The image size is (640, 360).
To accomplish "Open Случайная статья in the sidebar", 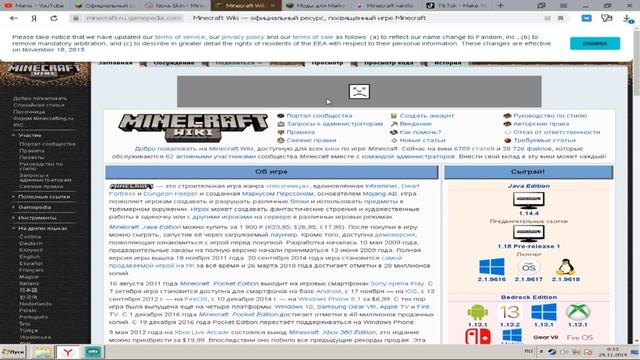I will 39,105.
